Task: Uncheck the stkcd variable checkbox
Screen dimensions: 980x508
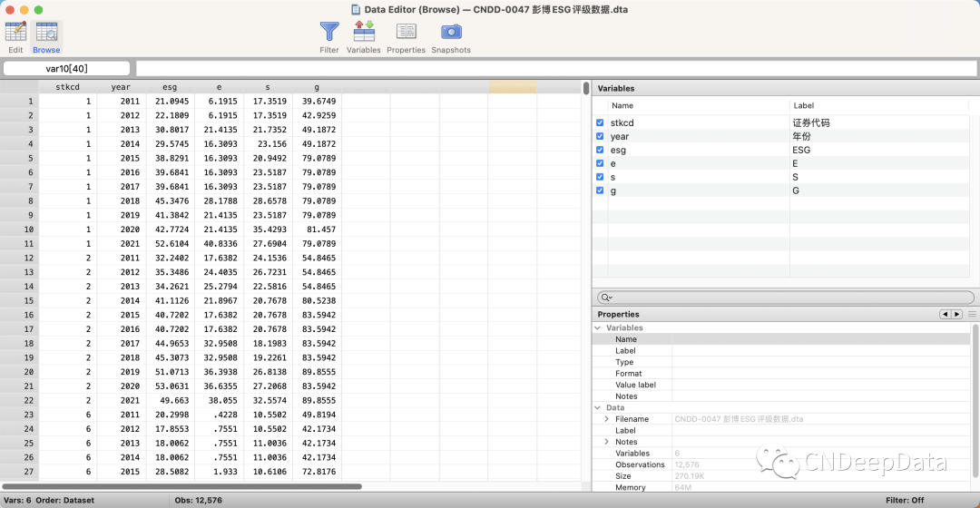Action: 600,122
